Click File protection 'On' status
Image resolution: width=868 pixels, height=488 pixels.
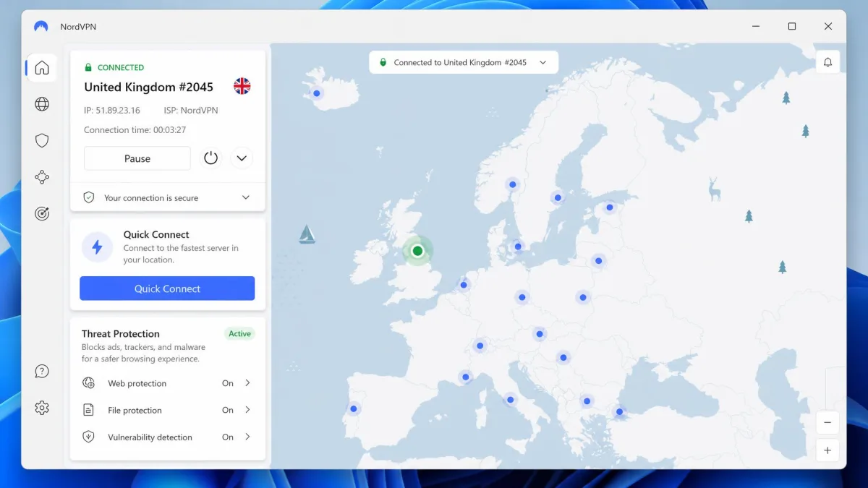pyautogui.click(x=228, y=410)
